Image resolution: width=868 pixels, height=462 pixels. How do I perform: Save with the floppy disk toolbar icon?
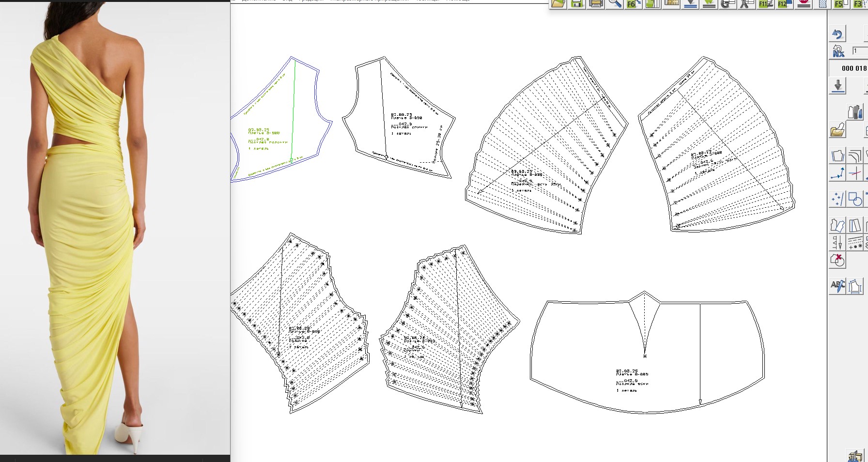pos(577,4)
